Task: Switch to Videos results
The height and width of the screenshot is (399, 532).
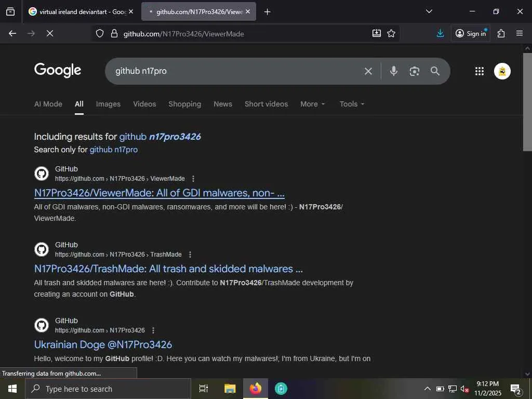Action: point(144,104)
